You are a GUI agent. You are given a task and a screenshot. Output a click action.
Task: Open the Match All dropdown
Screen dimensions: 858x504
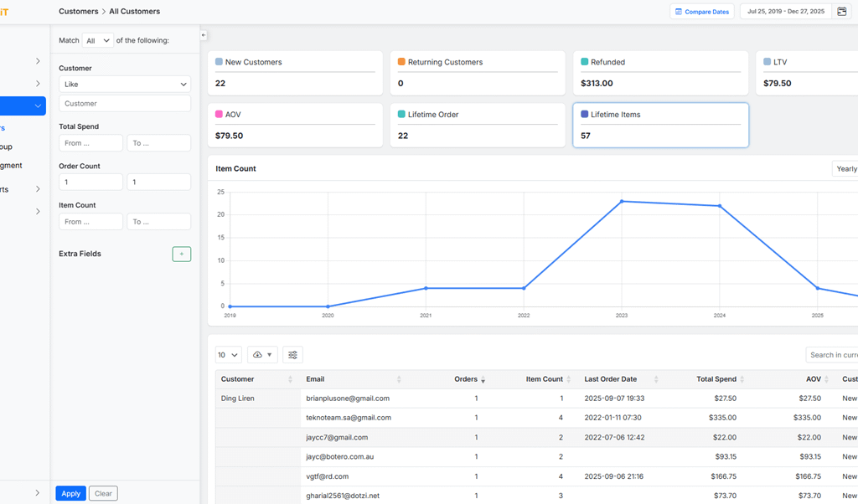[x=98, y=40]
